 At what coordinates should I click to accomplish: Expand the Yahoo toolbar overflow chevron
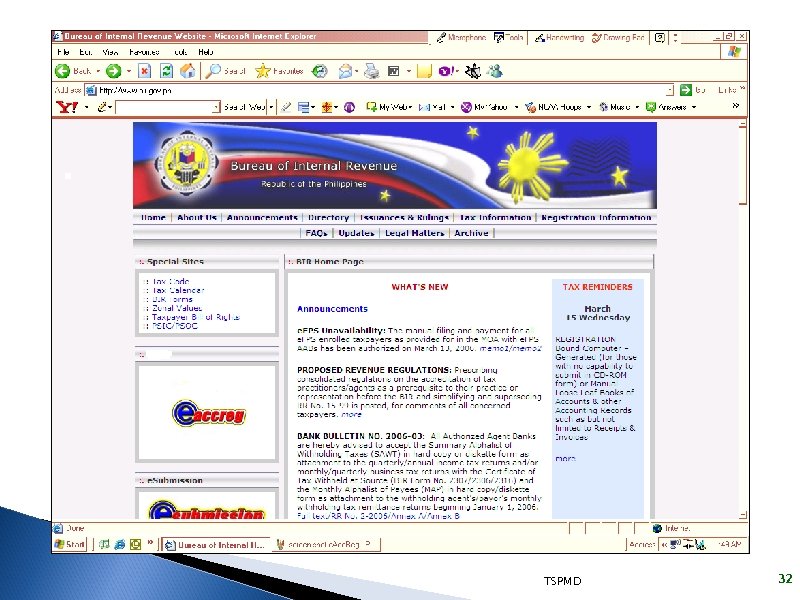(x=736, y=106)
